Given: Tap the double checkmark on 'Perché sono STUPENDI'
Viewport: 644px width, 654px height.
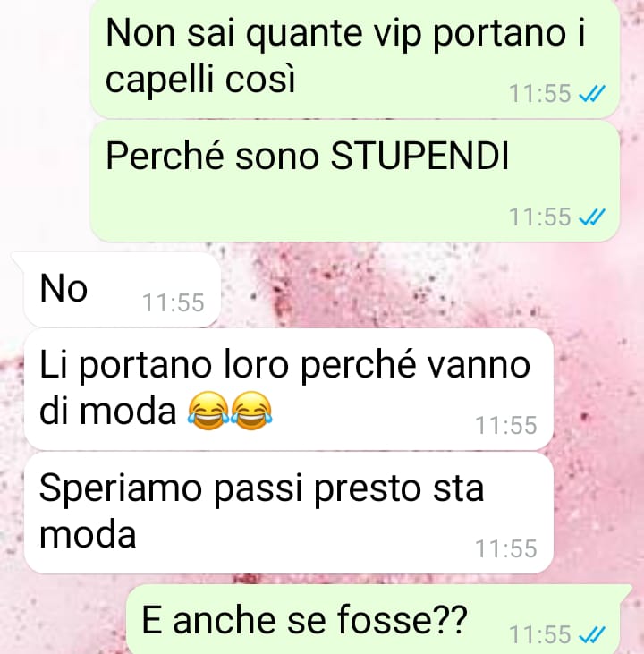Looking at the screenshot, I should tap(592, 217).
